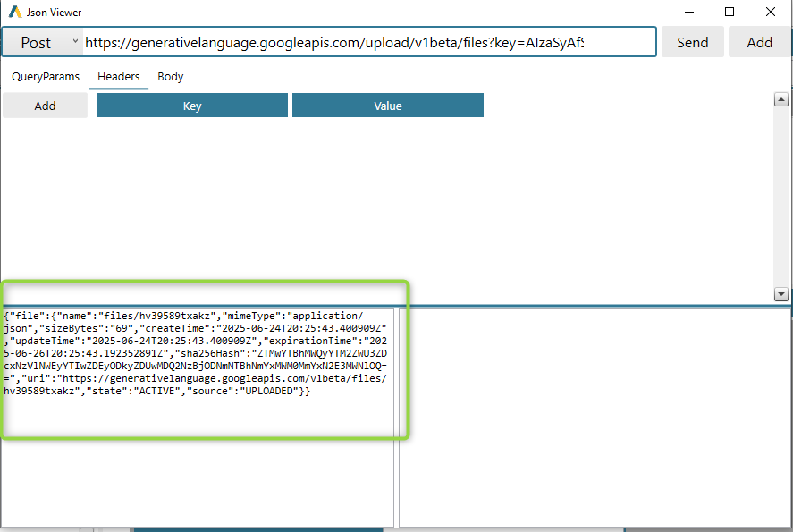793x532 pixels.
Task: Send the request with the Send button
Action: pyautogui.click(x=692, y=43)
